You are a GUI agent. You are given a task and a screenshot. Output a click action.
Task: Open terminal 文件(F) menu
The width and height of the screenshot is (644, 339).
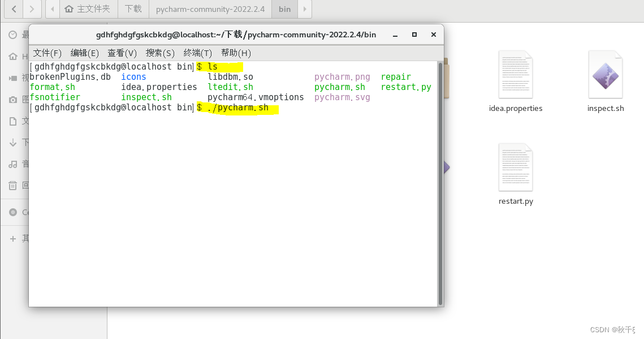47,53
